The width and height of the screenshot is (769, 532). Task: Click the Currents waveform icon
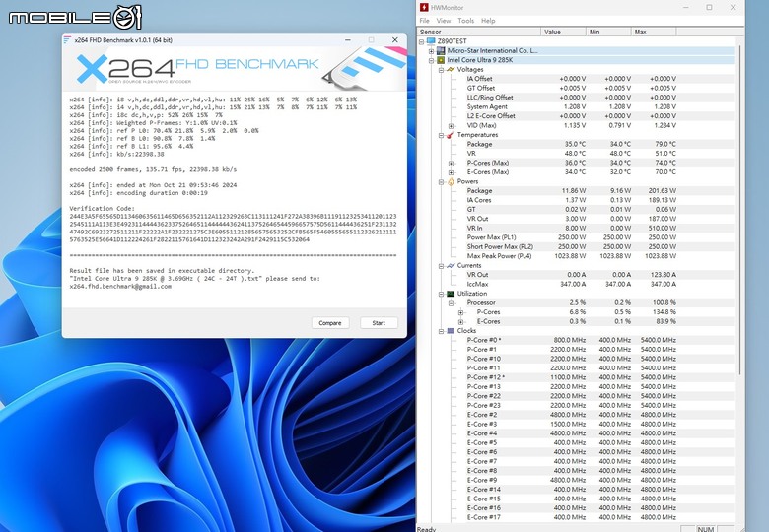tap(451, 265)
